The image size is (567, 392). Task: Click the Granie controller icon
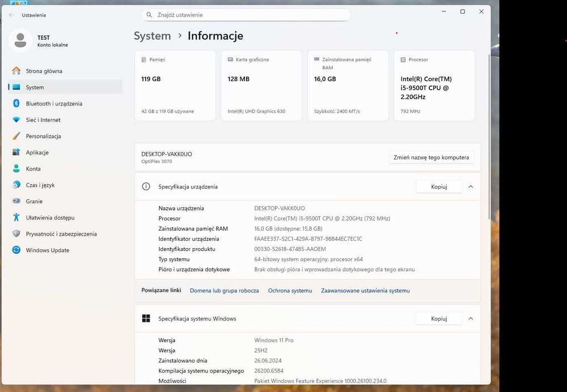16,201
